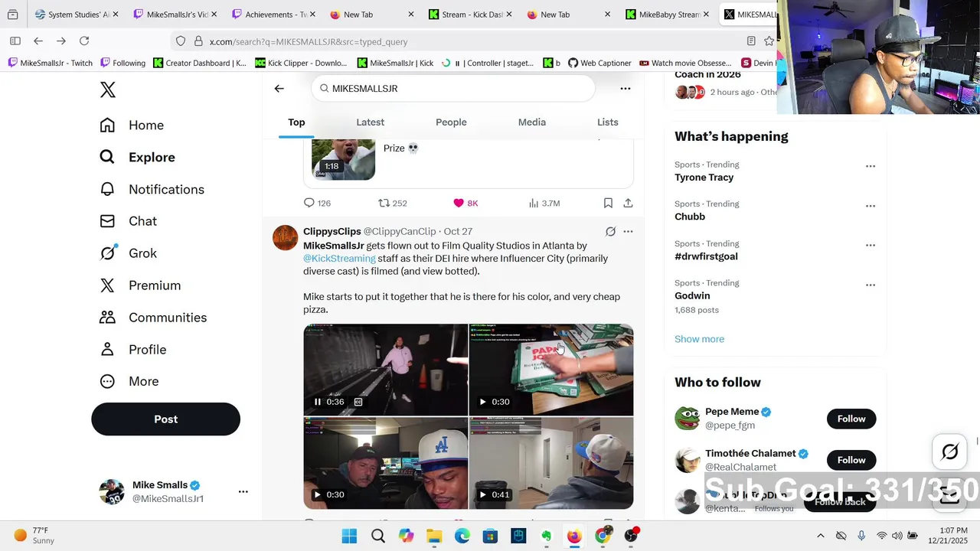Show hidden tray icons chevron
Viewport: 980px width, 551px height.
pos(821,536)
